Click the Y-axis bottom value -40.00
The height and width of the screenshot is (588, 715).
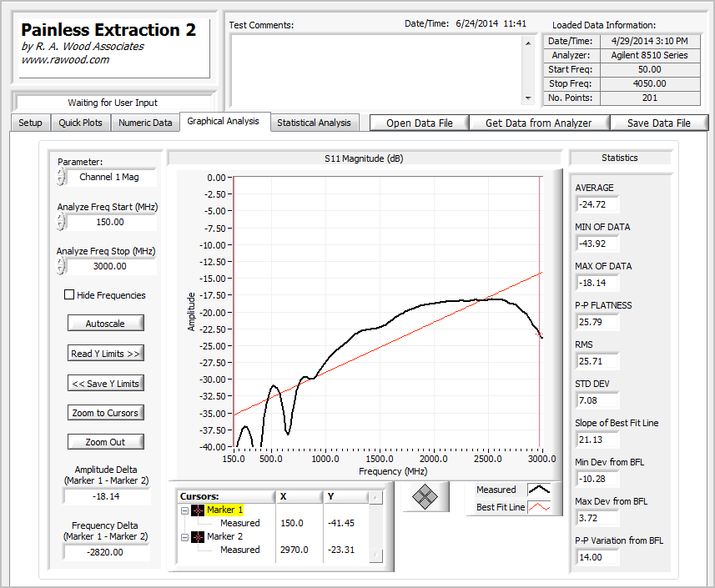point(213,447)
